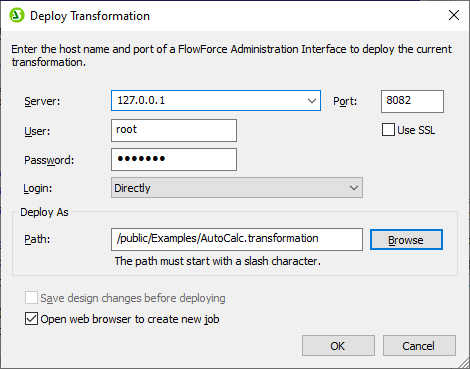The image size is (470, 369).
Task: Enable the Use SSL checkbox
Action: click(388, 130)
